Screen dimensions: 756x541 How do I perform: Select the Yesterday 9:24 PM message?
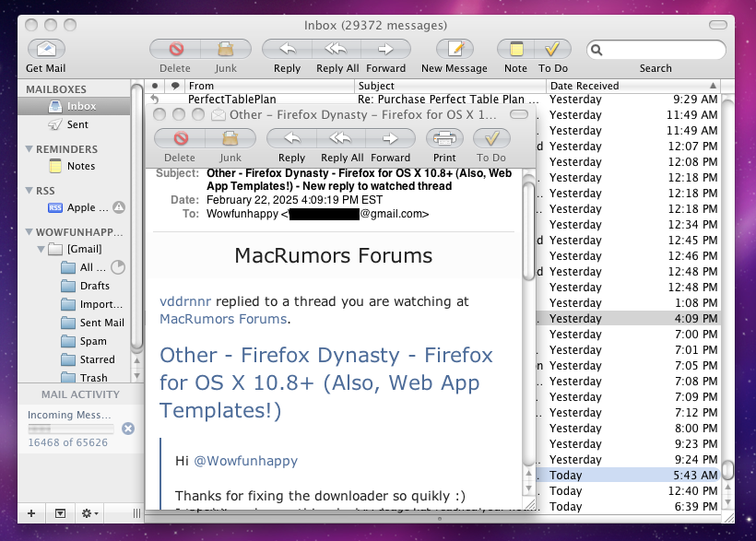coord(628,460)
